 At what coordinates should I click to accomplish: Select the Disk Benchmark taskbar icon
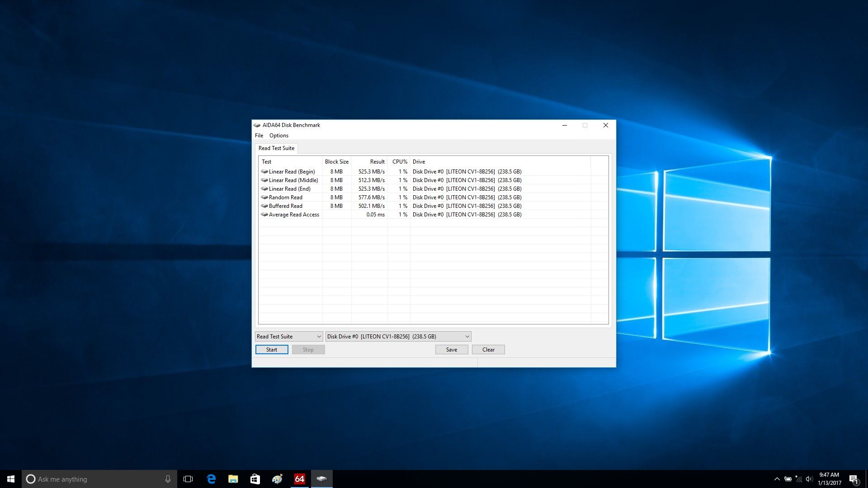pyautogui.click(x=321, y=479)
